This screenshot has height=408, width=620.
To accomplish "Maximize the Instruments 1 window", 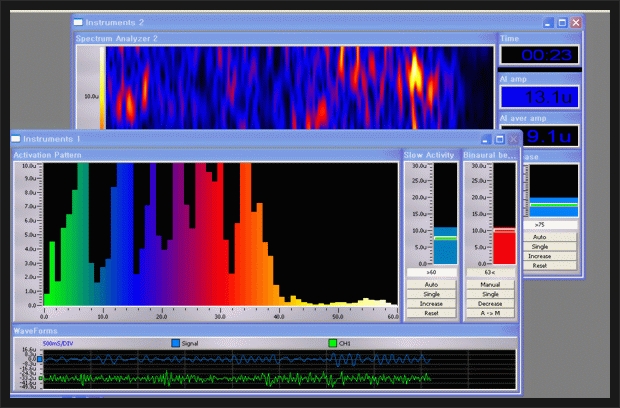I will pyautogui.click(x=499, y=139).
